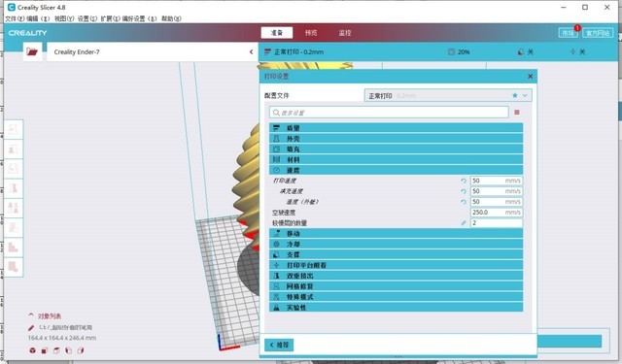The width and height of the screenshot is (622, 364).
Task: Close the 打印设置 panel
Action: pyautogui.click(x=531, y=76)
